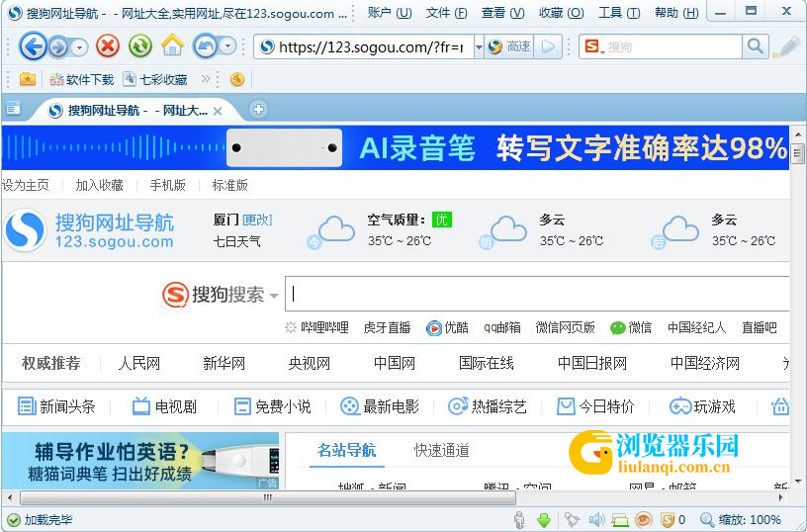Open the 最新电影 film reel icon link
Screen dimensions: 807x532
(380, 406)
